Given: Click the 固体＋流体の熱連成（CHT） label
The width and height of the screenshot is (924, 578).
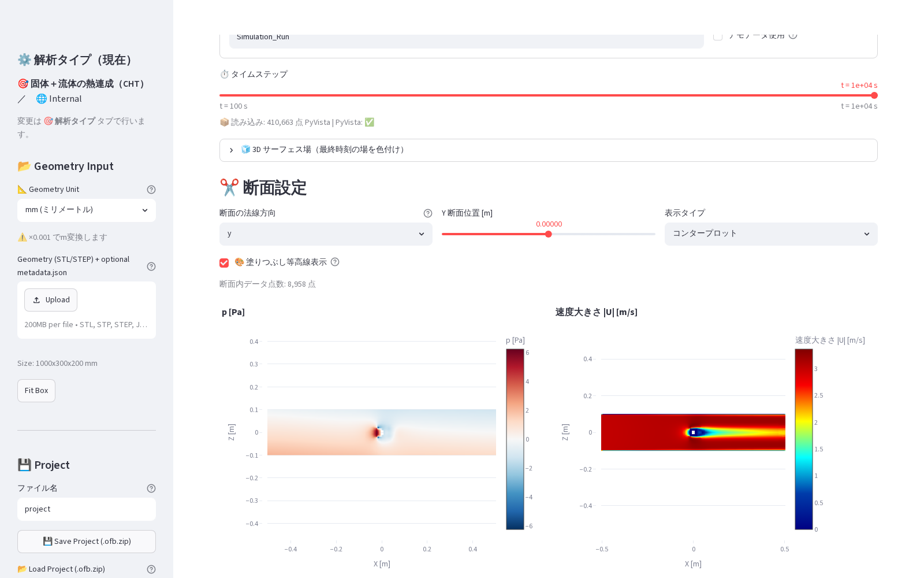Looking at the screenshot, I should [x=81, y=84].
